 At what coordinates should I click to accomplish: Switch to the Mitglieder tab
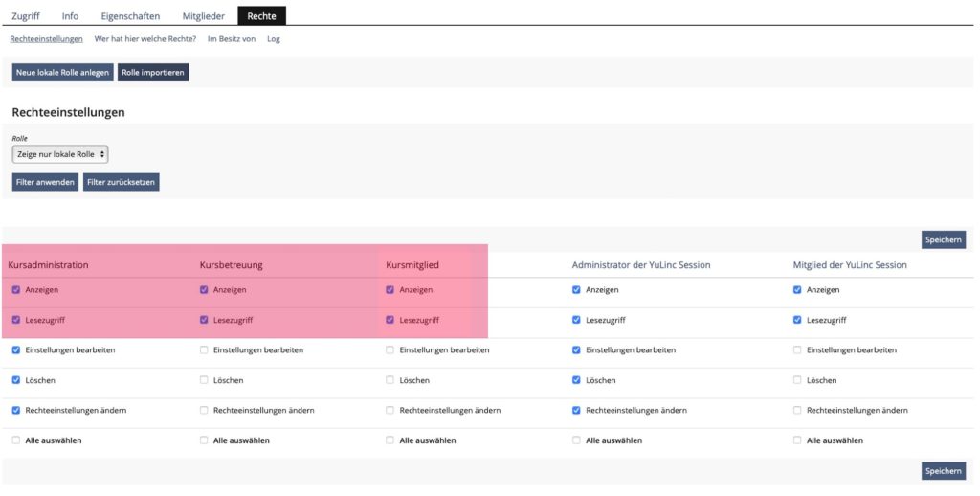click(204, 16)
